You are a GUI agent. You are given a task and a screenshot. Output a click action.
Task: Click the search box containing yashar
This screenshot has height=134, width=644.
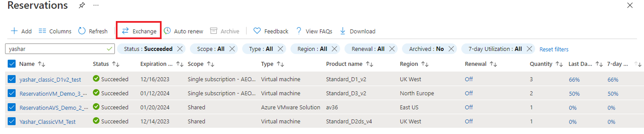point(57,49)
